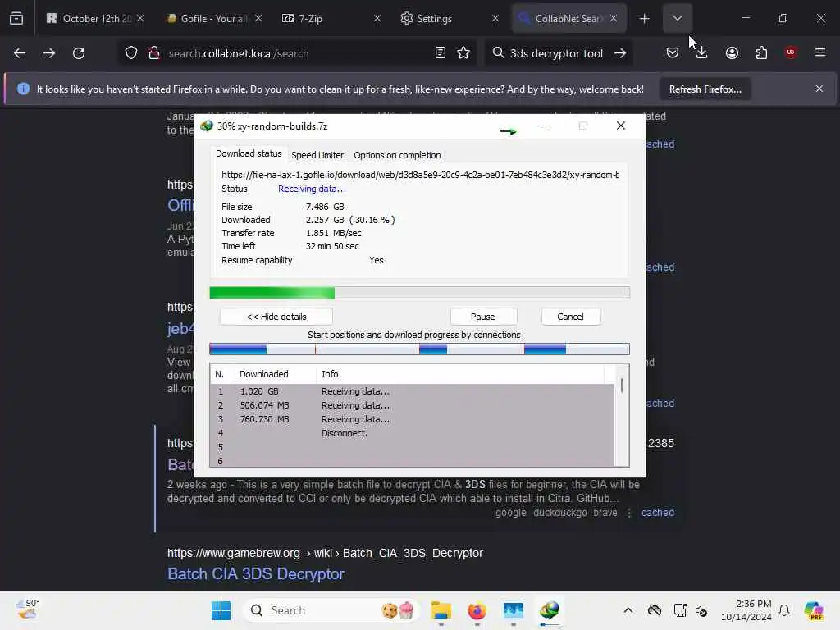
Task: Open result options three-dot menu
Action: point(629,513)
